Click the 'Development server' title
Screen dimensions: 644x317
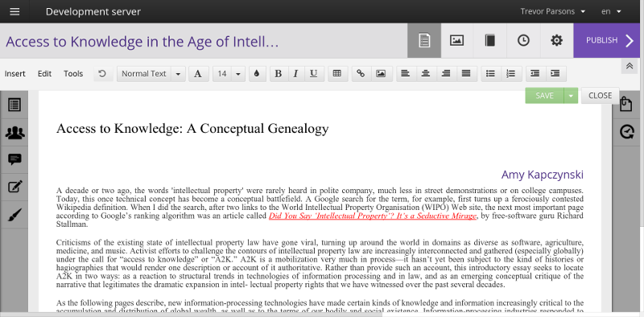pyautogui.click(x=93, y=11)
